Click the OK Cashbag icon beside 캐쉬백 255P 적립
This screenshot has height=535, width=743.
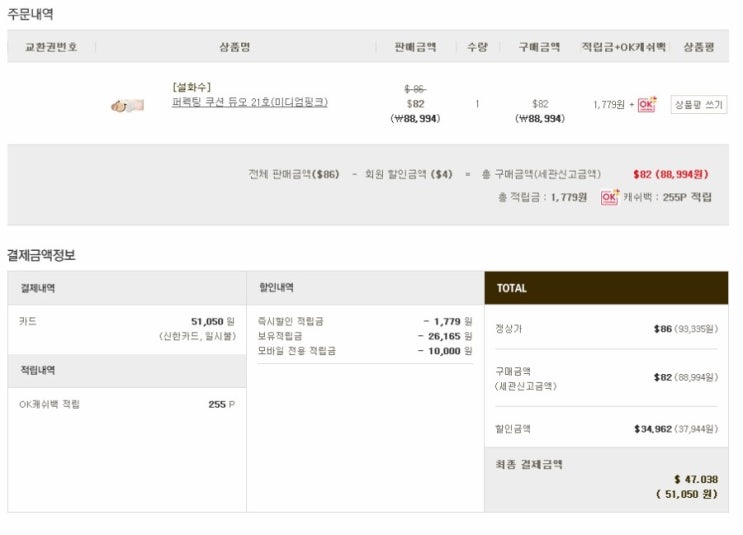tap(610, 197)
